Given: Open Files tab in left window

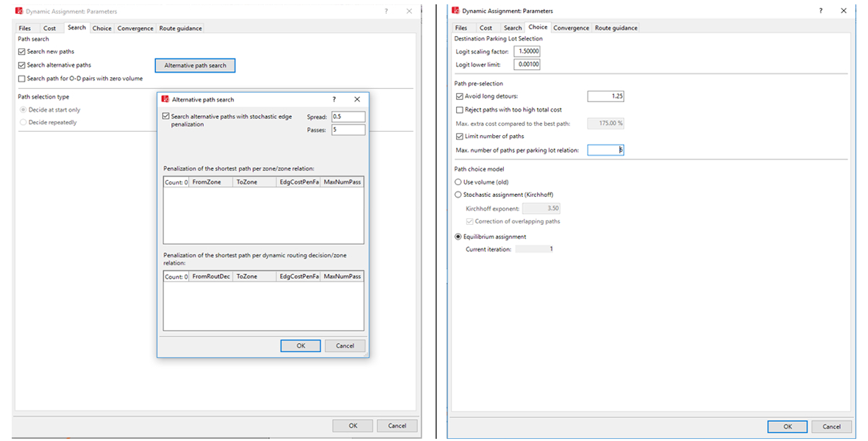Looking at the screenshot, I should point(25,28).
